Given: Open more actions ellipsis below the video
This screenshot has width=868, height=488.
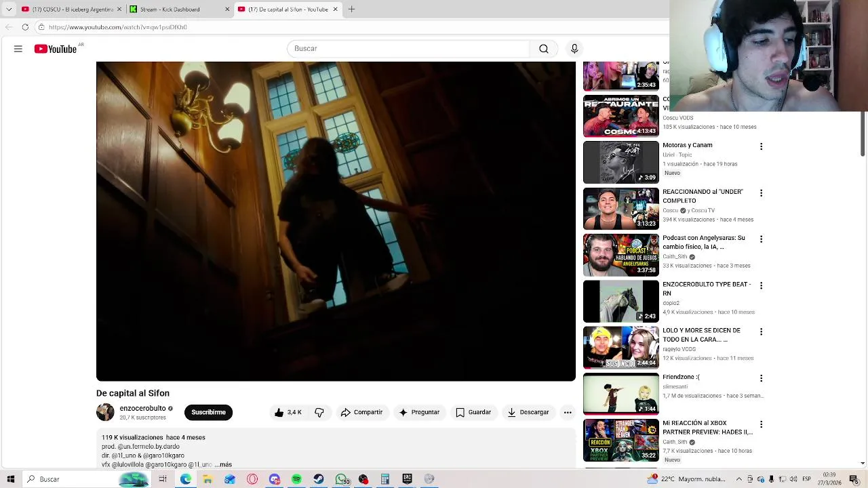Looking at the screenshot, I should tap(568, 412).
